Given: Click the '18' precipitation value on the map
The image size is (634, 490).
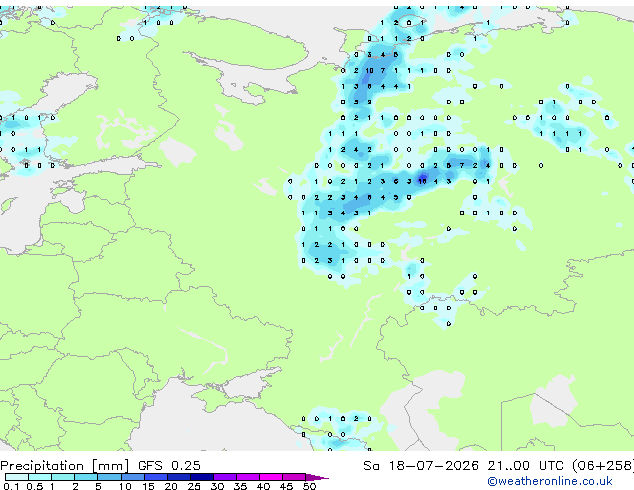Looking at the screenshot, I should (422, 181).
